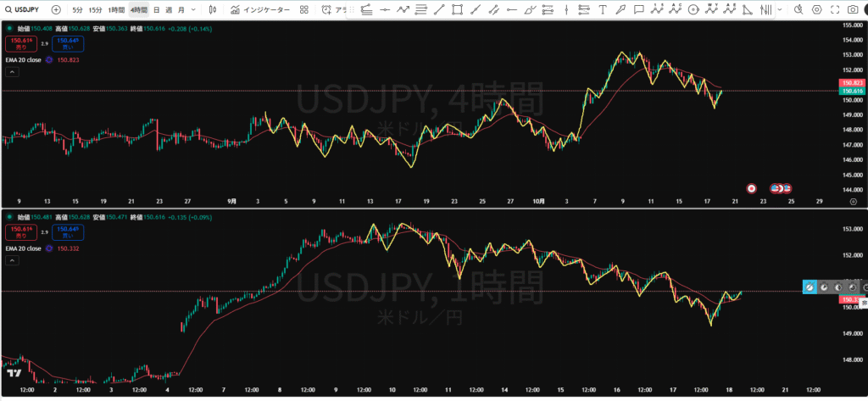Open the インジケーター indicators menu
The width and height of the screenshot is (868, 401).
click(261, 9)
